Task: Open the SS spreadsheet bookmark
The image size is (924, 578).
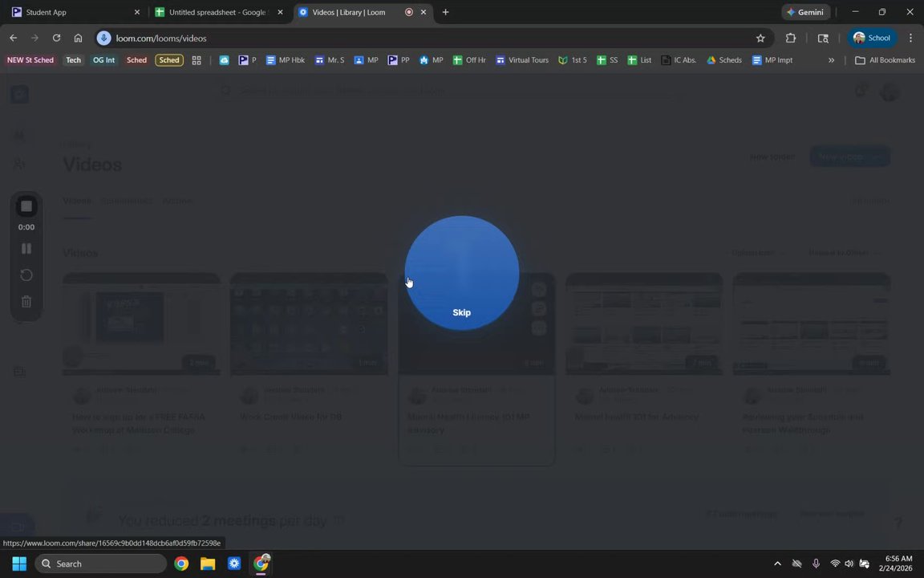Action: point(607,60)
